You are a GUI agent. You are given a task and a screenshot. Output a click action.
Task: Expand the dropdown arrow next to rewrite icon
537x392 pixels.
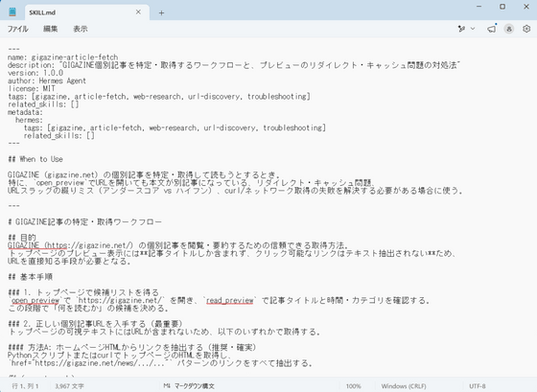(x=473, y=29)
